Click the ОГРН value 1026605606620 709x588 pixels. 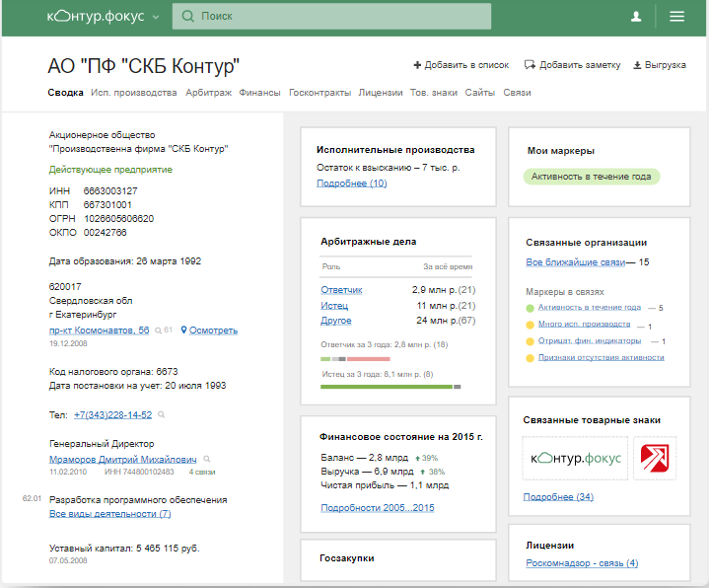click(x=119, y=218)
